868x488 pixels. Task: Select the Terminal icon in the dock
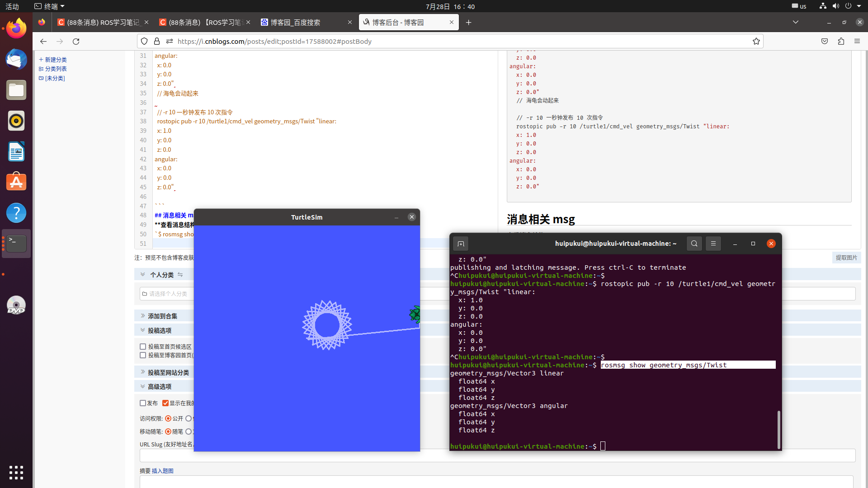pyautogui.click(x=16, y=244)
